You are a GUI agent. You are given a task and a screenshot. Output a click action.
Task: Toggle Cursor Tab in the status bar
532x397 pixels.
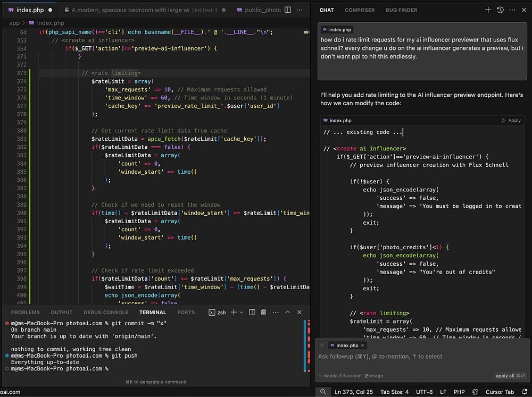pyautogui.click(x=500, y=392)
